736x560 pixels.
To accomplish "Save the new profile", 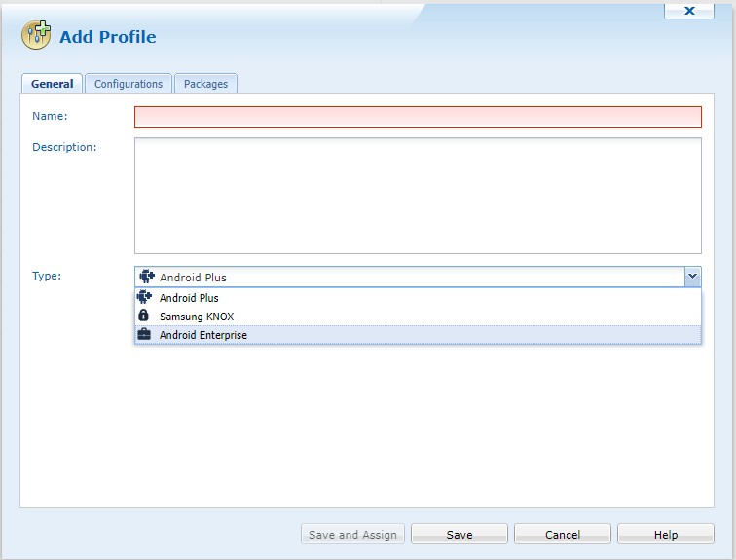I will 459,534.
